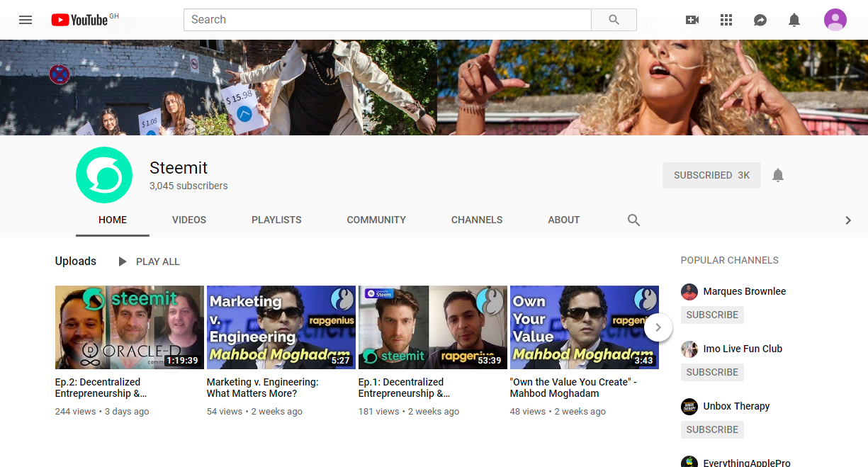Image resolution: width=868 pixels, height=467 pixels.
Task: Toggle the channel notification bell
Action: tap(778, 175)
